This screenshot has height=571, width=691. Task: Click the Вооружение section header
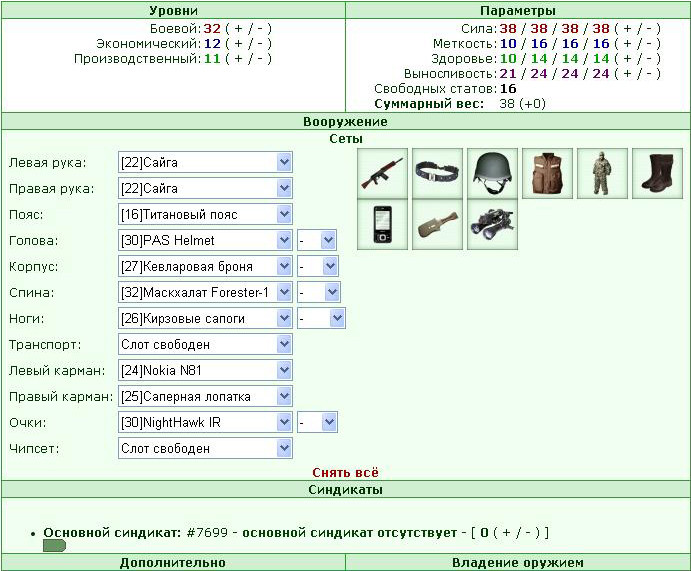click(x=346, y=122)
